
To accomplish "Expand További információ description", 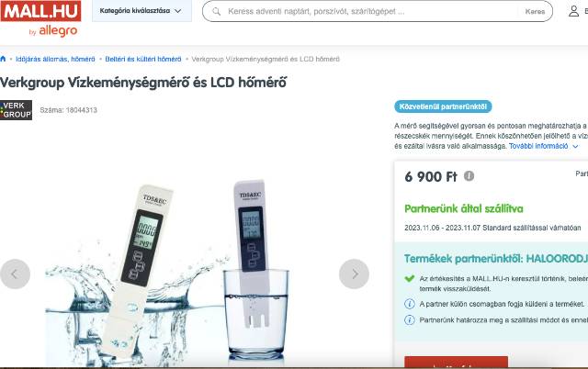I will (x=538, y=146).
